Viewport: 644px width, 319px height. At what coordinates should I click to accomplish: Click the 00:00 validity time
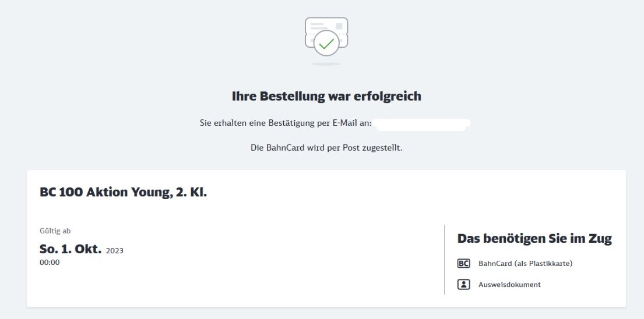(50, 263)
